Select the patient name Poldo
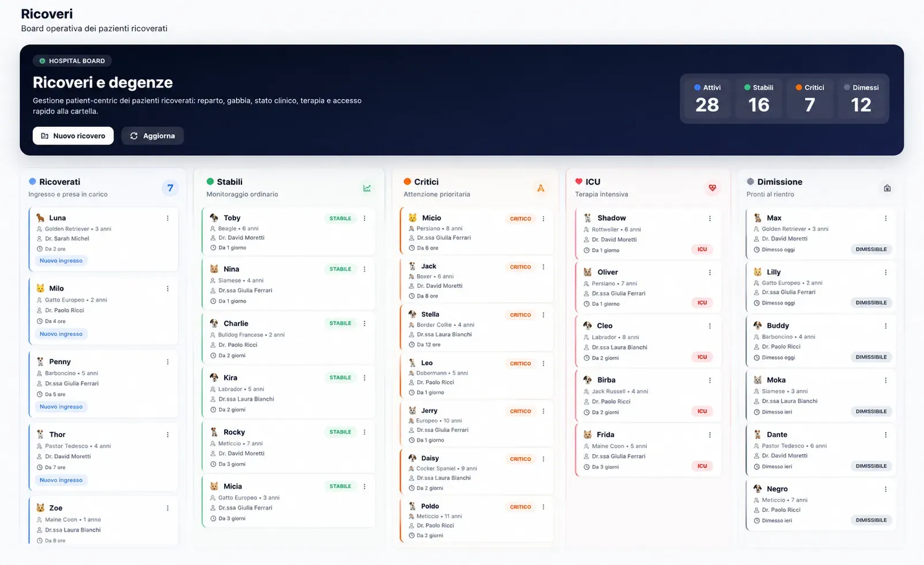 [430, 506]
